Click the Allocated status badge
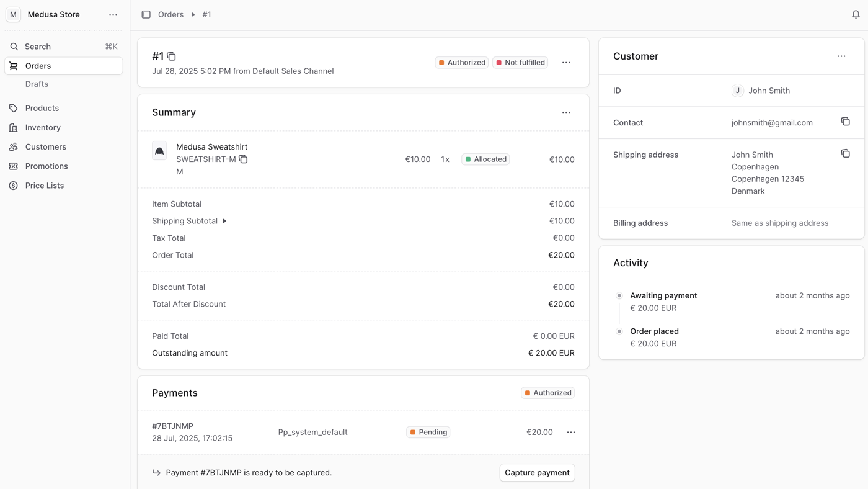Image resolution: width=868 pixels, height=489 pixels. pos(485,159)
